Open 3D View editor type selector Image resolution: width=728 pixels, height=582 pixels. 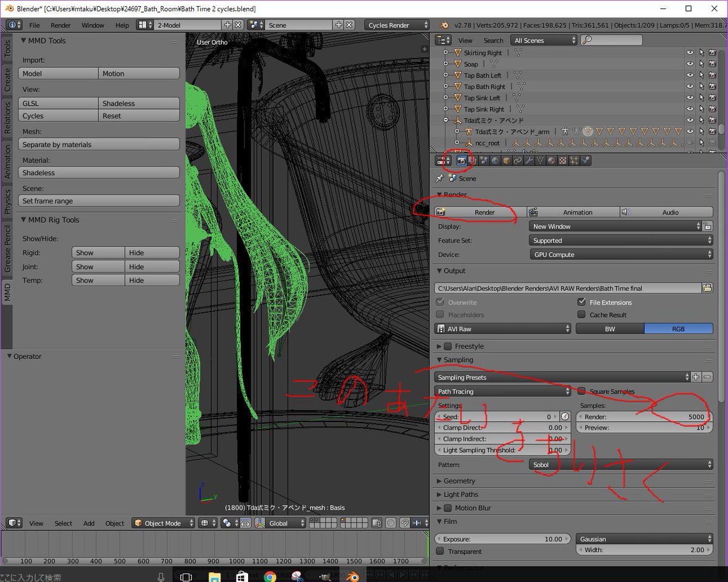(x=15, y=523)
